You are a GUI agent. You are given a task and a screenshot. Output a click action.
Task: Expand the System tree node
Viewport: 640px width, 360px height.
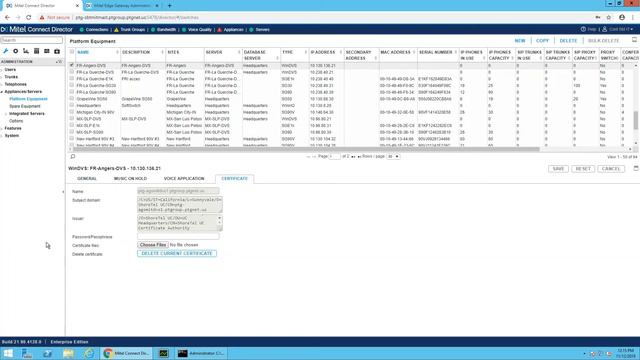pyautogui.click(x=2, y=136)
